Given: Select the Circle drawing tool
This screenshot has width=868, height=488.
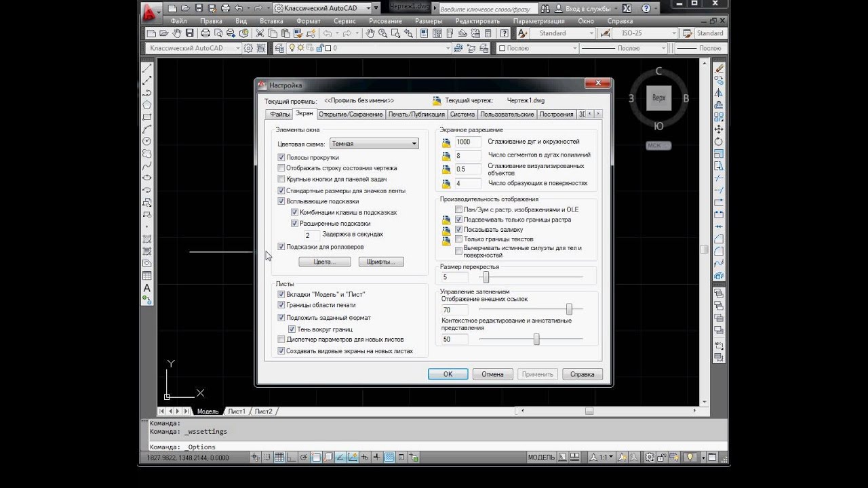Looking at the screenshot, I should pyautogui.click(x=146, y=142).
